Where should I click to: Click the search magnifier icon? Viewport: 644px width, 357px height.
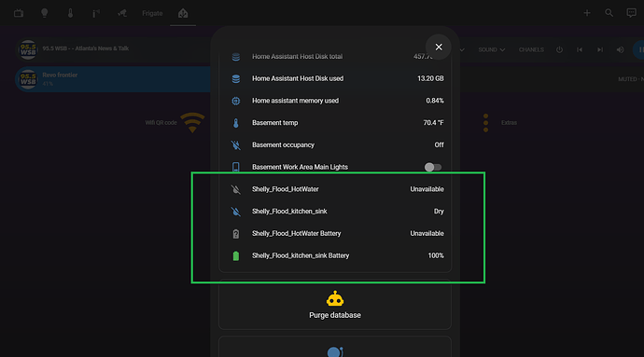[609, 13]
